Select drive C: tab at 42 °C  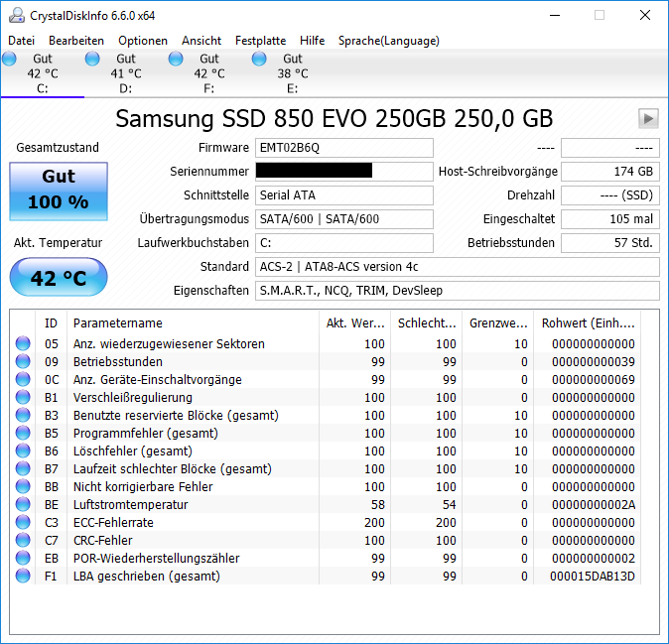pyautogui.click(x=43, y=73)
